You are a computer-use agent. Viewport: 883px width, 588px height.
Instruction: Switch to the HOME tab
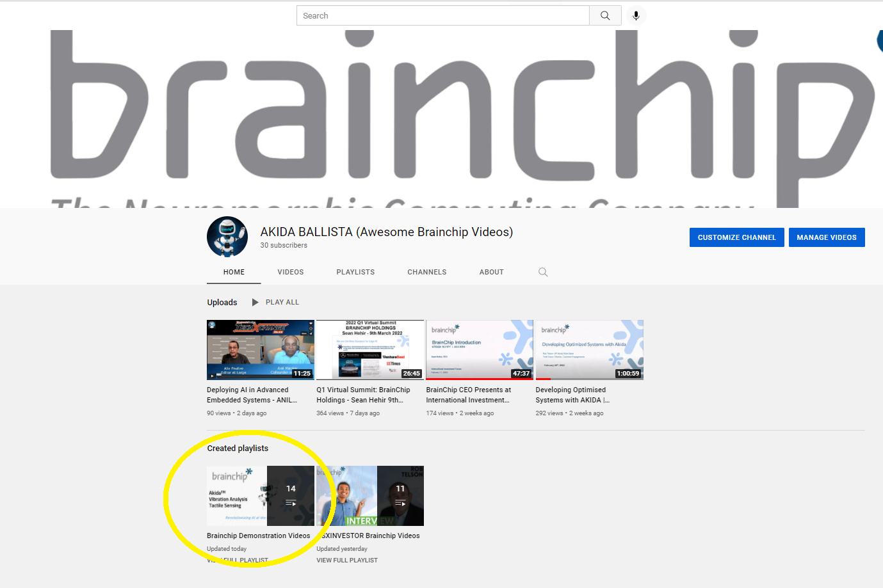(x=234, y=272)
